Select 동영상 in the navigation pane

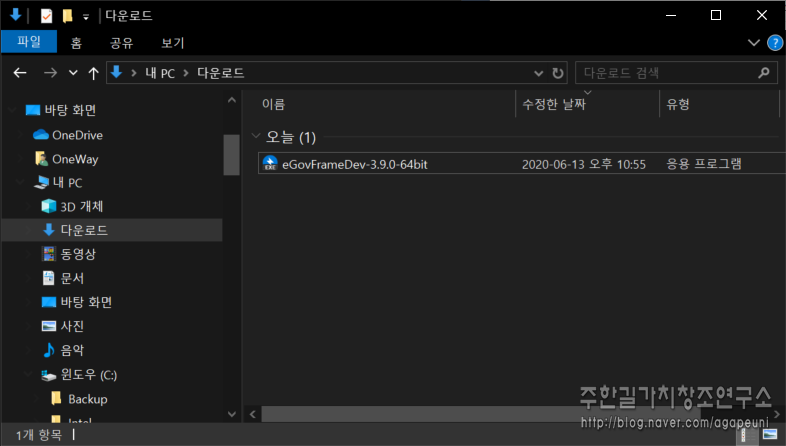pos(78,254)
